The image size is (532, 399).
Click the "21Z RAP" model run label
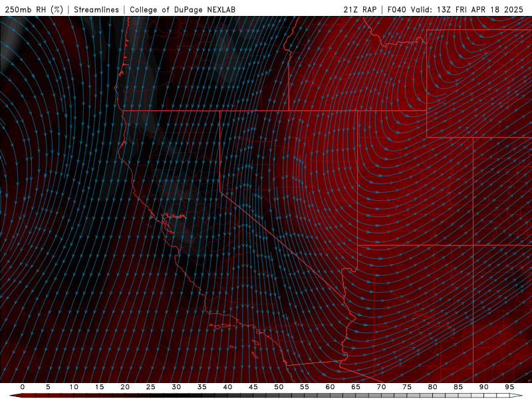360,9
